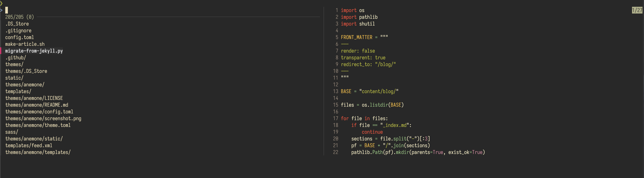The width and height of the screenshot is (644, 178).
Task: Select themes/anemone/theme.toml entry
Action: [38, 125]
